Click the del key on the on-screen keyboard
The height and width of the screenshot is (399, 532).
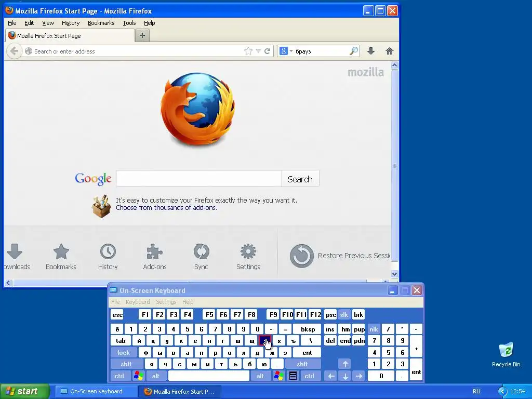pyautogui.click(x=330, y=341)
